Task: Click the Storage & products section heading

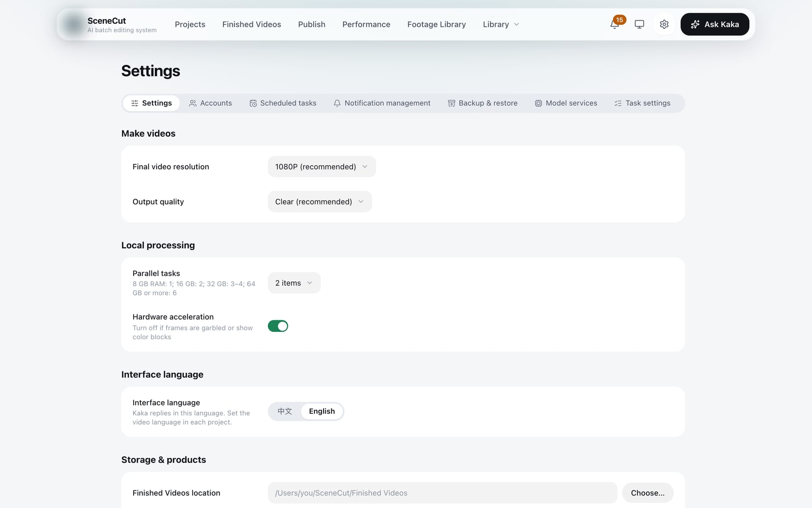Action: click(x=164, y=460)
